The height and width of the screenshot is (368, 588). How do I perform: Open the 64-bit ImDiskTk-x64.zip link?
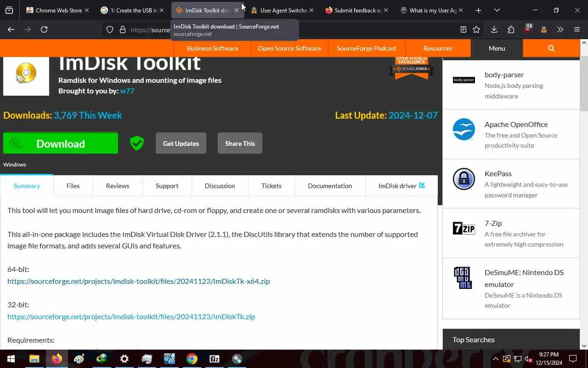pos(138,281)
